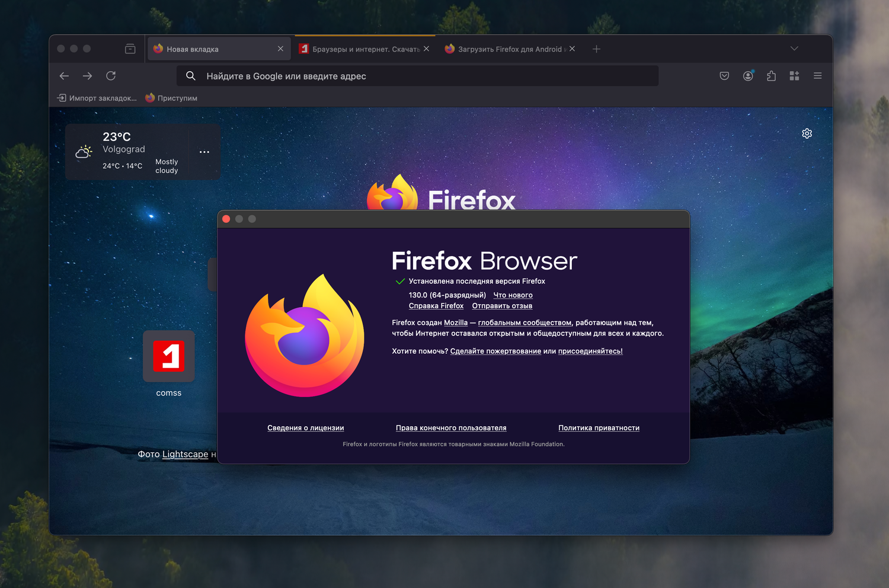889x588 pixels.
Task: Open the Lightscape photo credit link
Action: [186, 454]
